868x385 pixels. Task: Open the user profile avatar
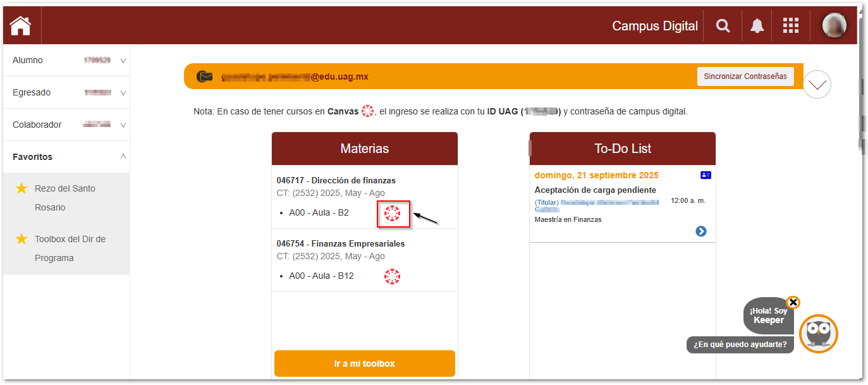pos(834,25)
